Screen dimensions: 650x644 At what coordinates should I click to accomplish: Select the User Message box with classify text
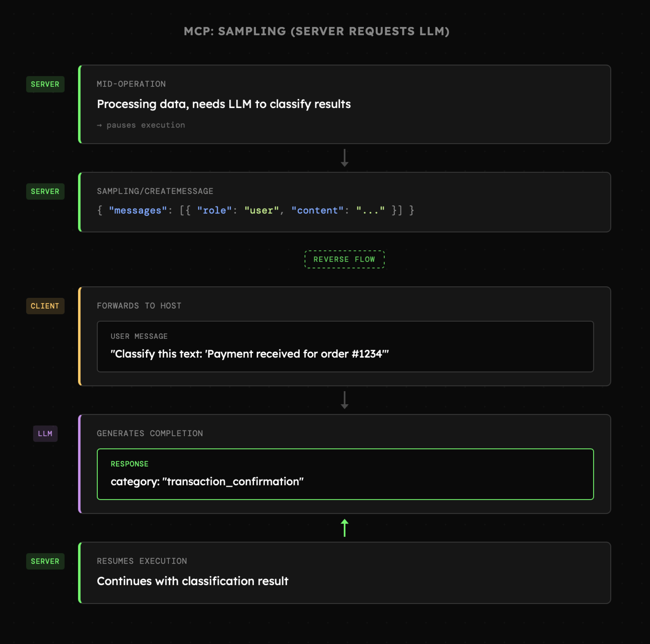coord(345,346)
